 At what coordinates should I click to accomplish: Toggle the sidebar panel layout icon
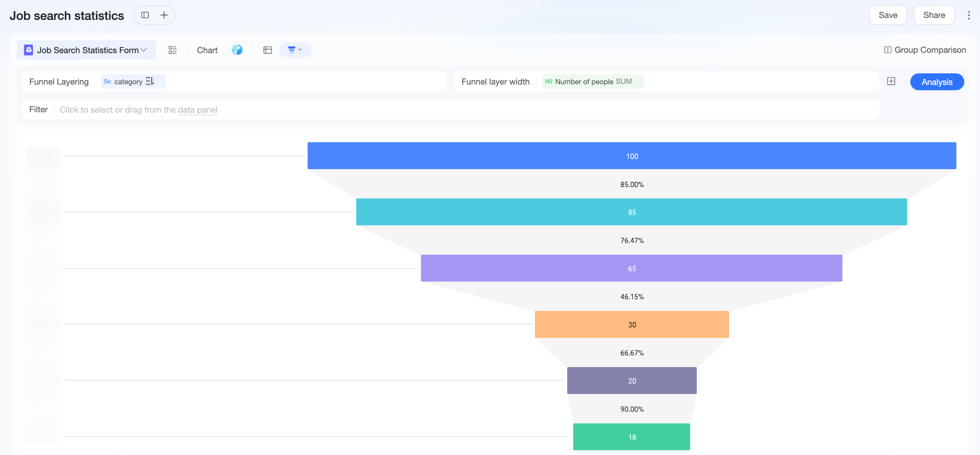145,15
